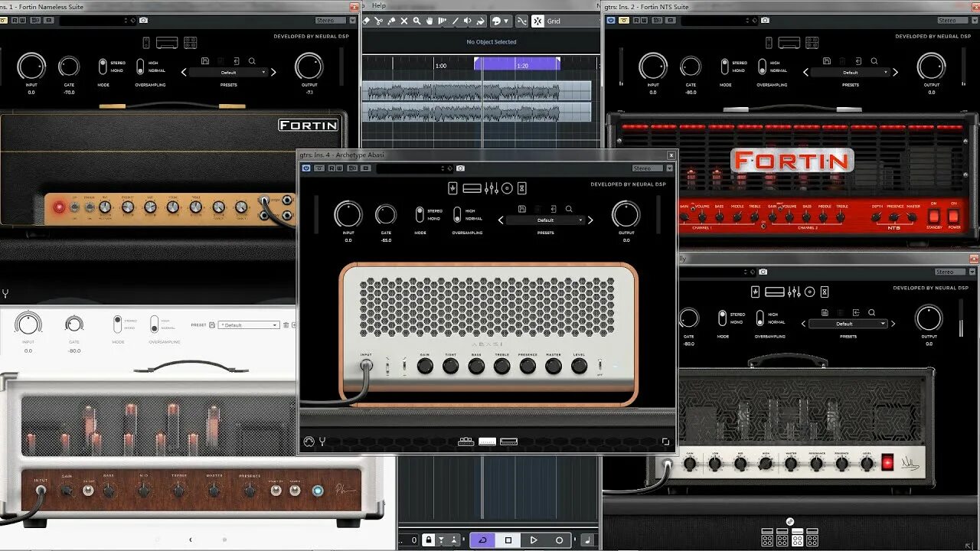Select the third cab icon in Nolly window
Viewport: 980px width, 551px height.
click(x=797, y=536)
